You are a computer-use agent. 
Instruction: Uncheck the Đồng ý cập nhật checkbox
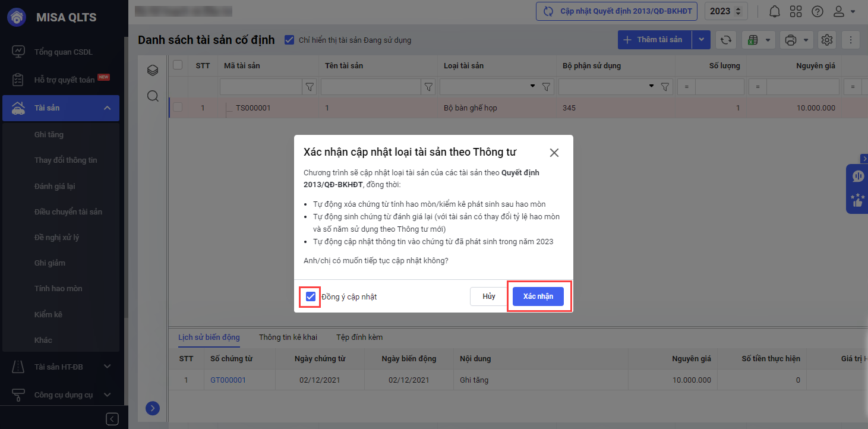(310, 296)
